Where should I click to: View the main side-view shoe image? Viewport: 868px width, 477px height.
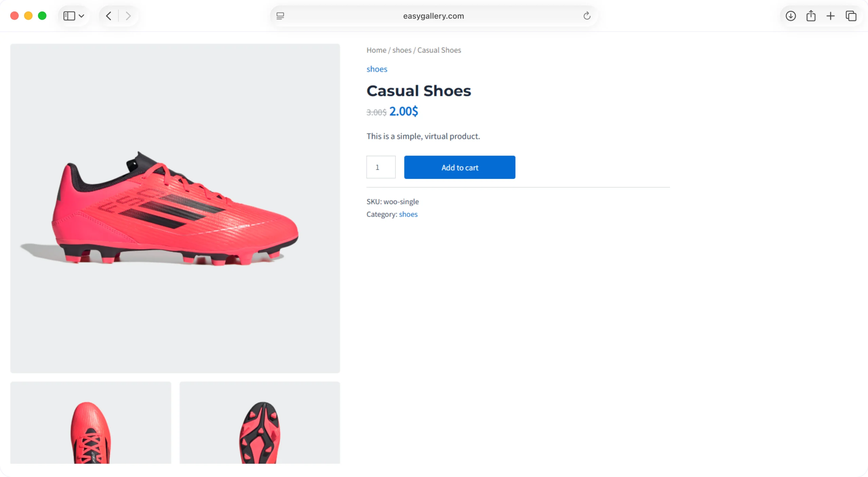point(175,208)
